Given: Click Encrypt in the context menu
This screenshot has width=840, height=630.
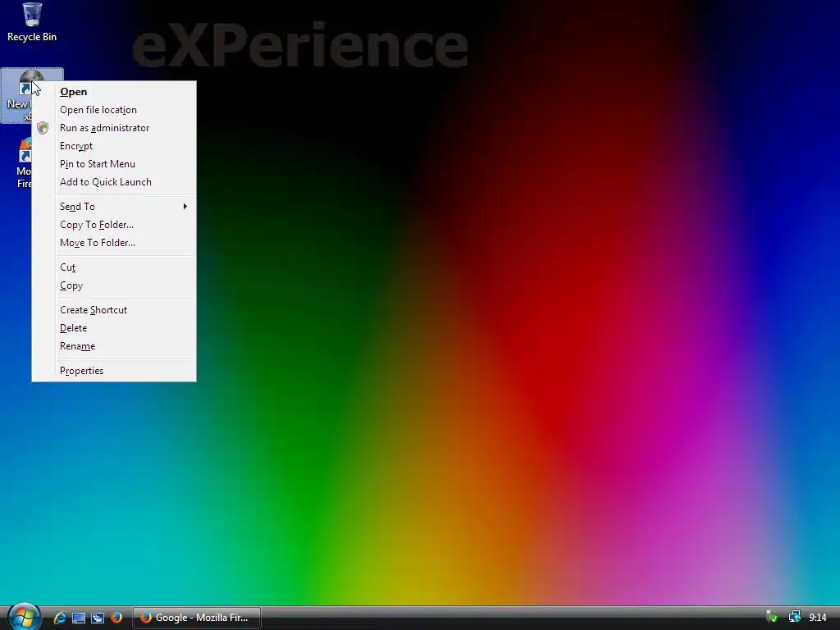Looking at the screenshot, I should 114,146.
